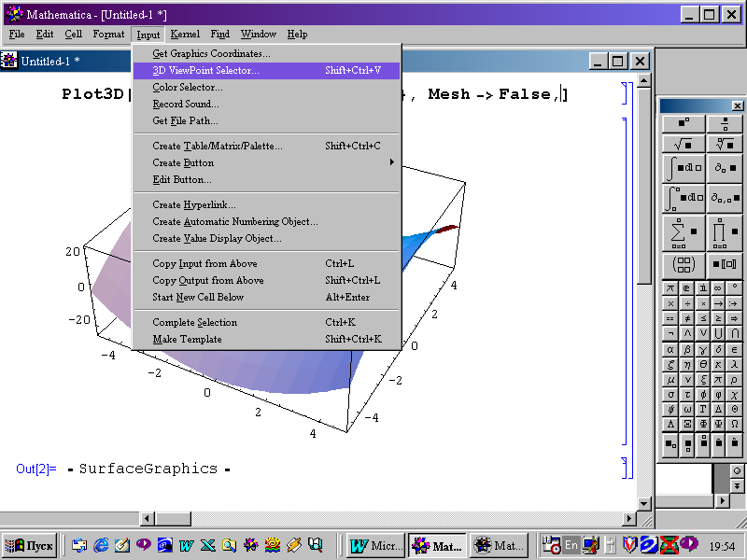Select Create Value Display Object
The image size is (747, 560).
coord(266,239)
